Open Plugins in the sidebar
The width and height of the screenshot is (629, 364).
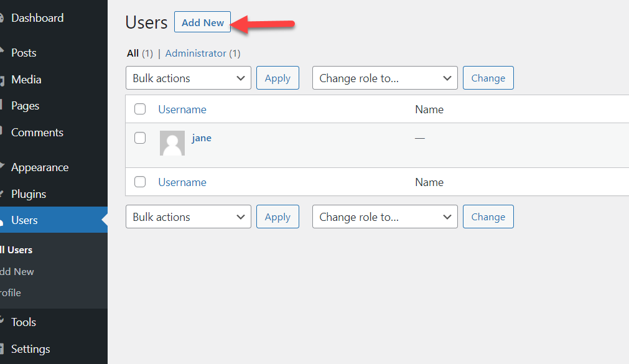[29, 194]
